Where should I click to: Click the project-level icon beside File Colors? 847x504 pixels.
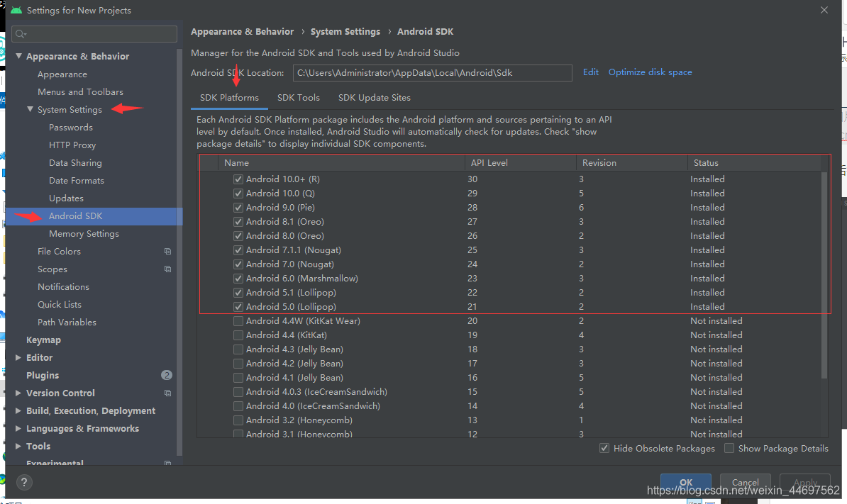click(167, 252)
